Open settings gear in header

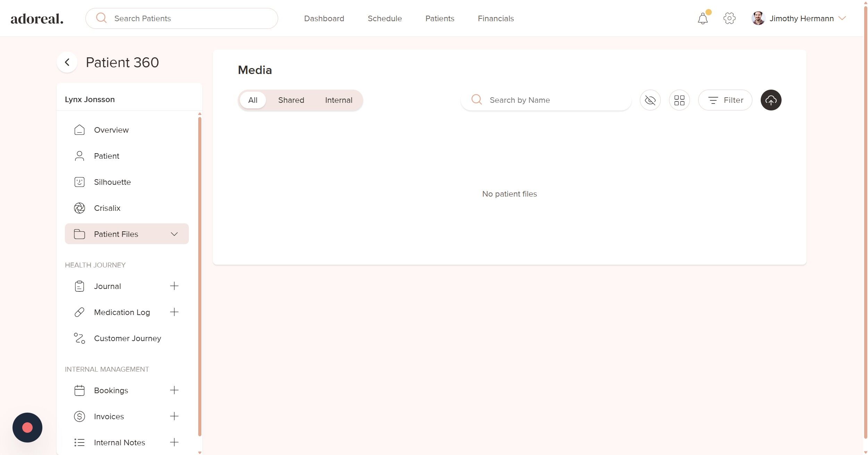(729, 18)
